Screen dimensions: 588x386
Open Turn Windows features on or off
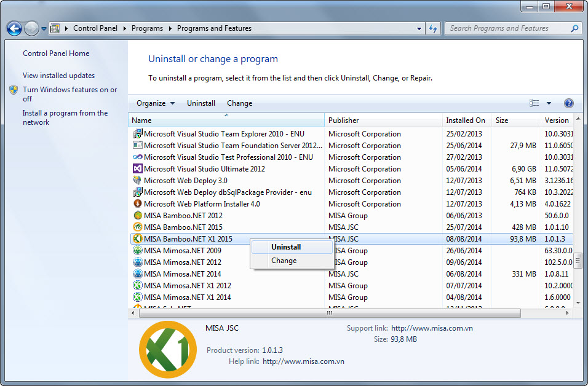coord(70,94)
